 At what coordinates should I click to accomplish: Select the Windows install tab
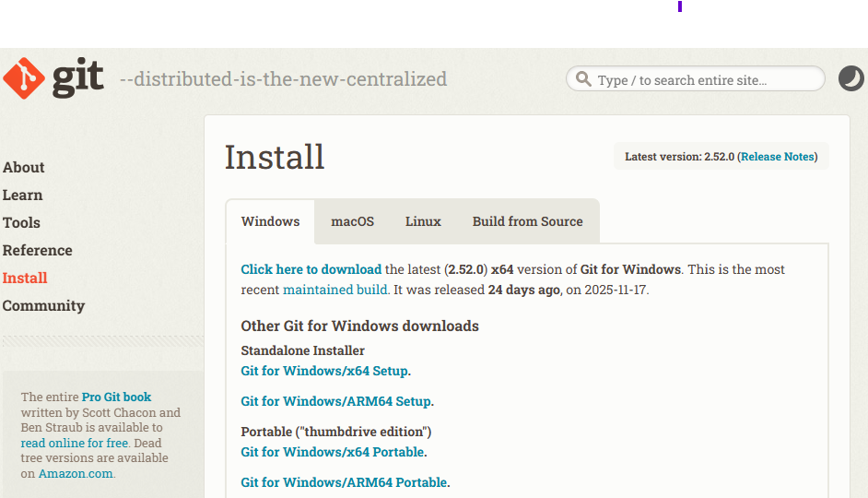(x=270, y=221)
